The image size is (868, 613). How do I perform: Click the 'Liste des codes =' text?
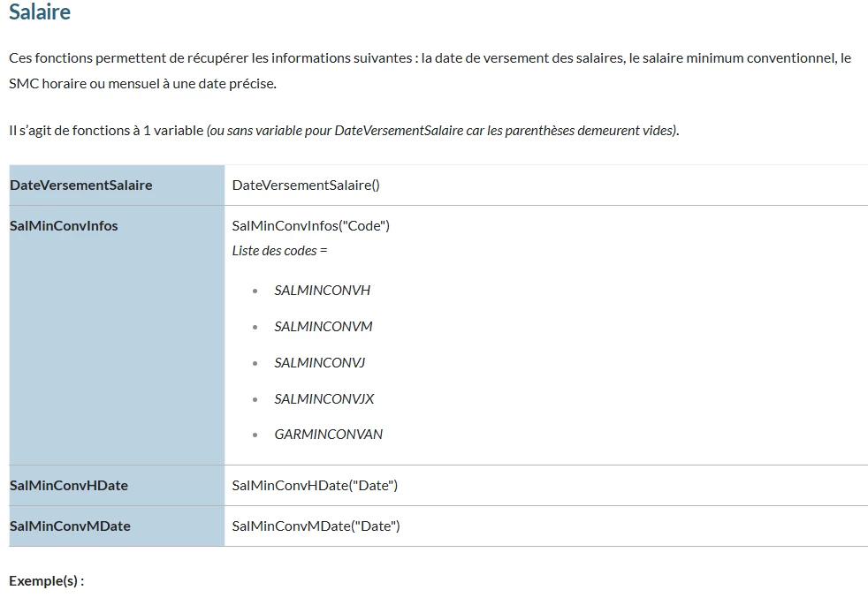[x=279, y=251]
